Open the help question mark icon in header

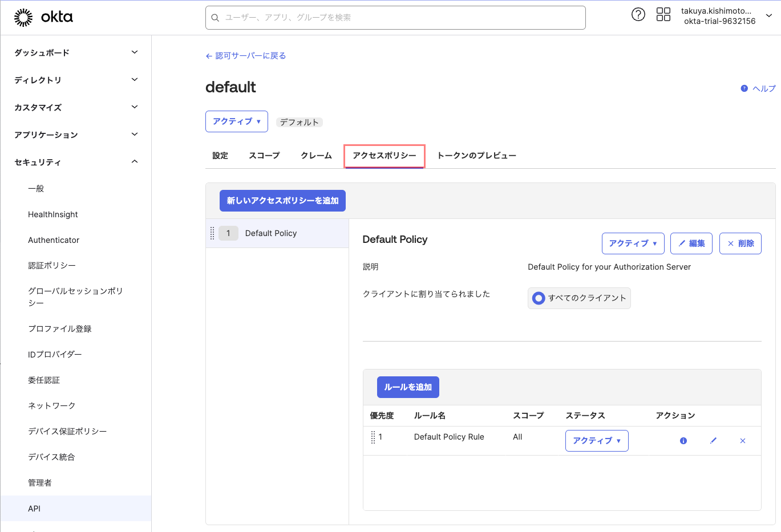pos(638,15)
